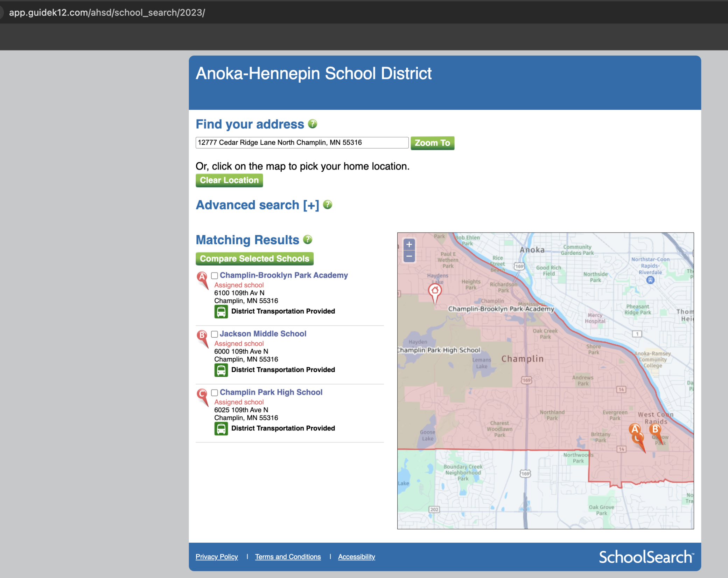Click the Clear Location button
This screenshot has width=728, height=578.
click(x=229, y=180)
